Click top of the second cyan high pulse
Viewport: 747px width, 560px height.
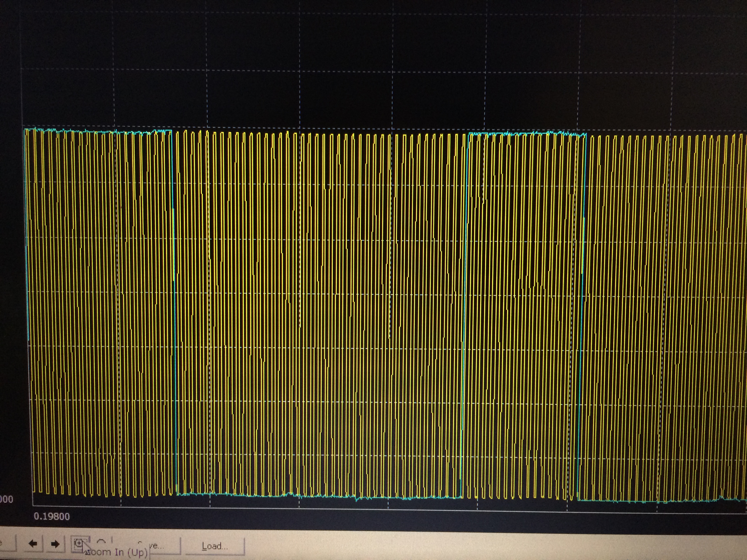coord(527,134)
